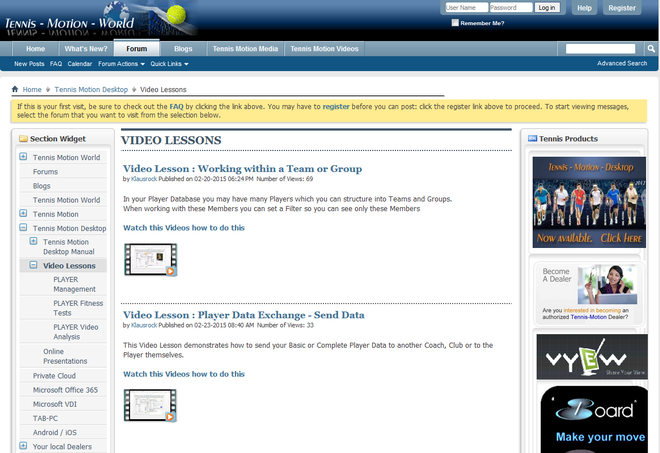The image size is (660, 453).
Task: Collapse the Video Lessons tree node
Action: (33, 266)
